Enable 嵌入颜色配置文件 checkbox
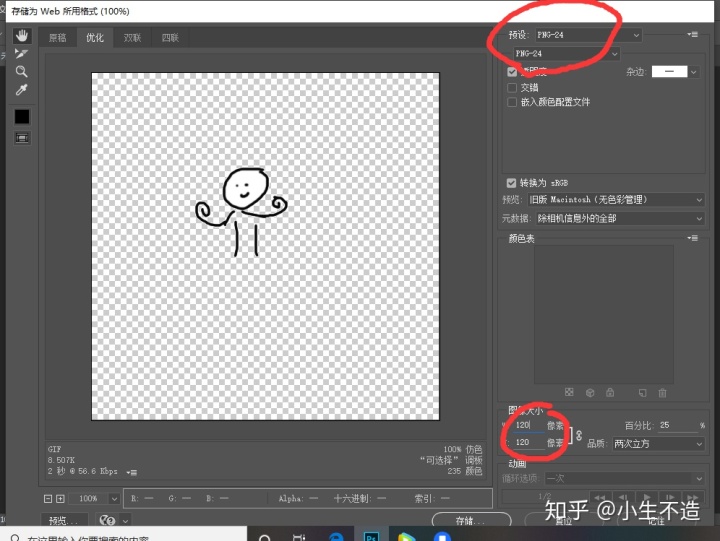Screen dimensions: 720x541 [512, 102]
